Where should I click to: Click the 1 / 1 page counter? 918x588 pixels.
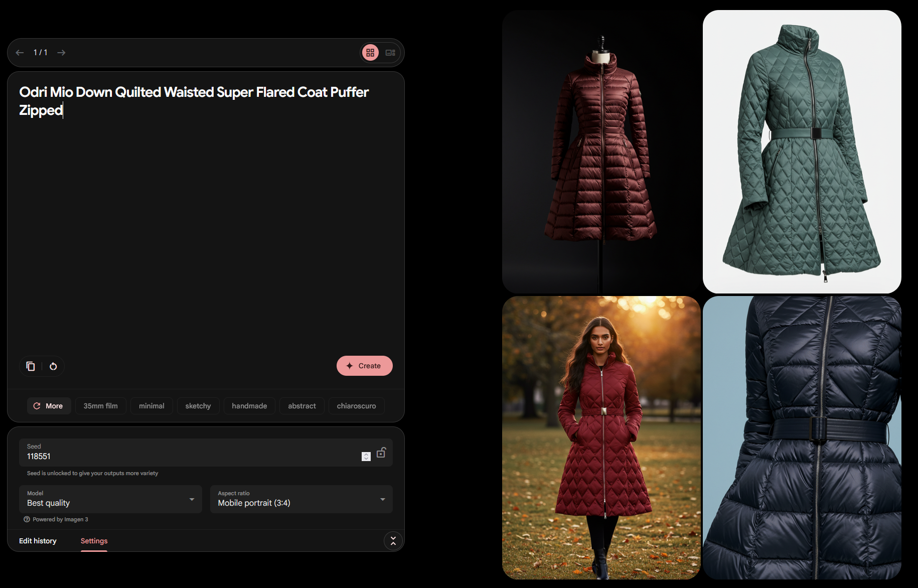pyautogui.click(x=40, y=53)
